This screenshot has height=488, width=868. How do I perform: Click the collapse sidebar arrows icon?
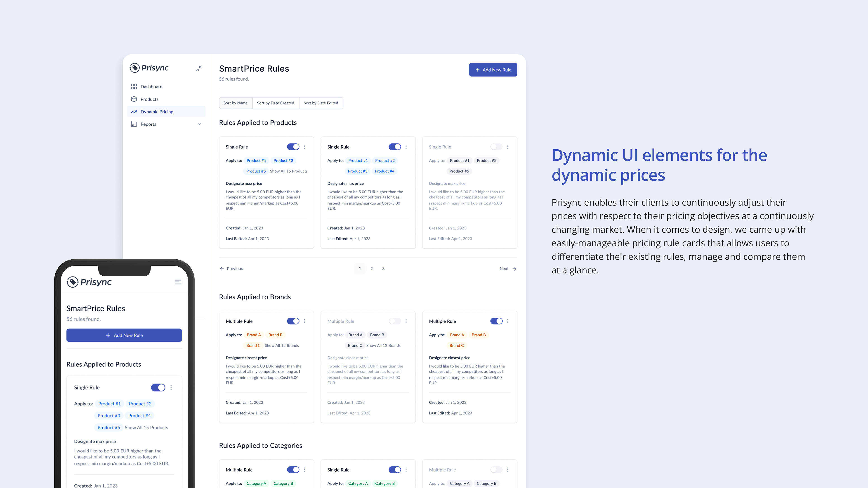tap(199, 68)
